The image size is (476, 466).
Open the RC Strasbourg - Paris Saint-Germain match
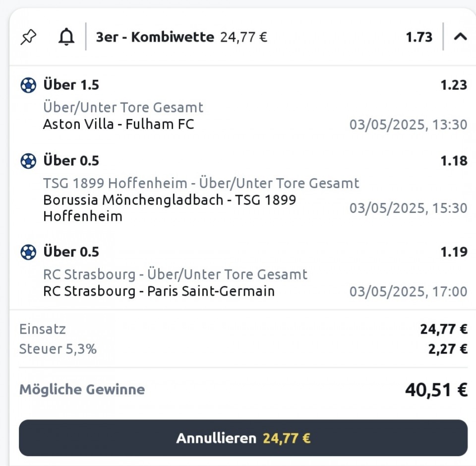tap(159, 291)
